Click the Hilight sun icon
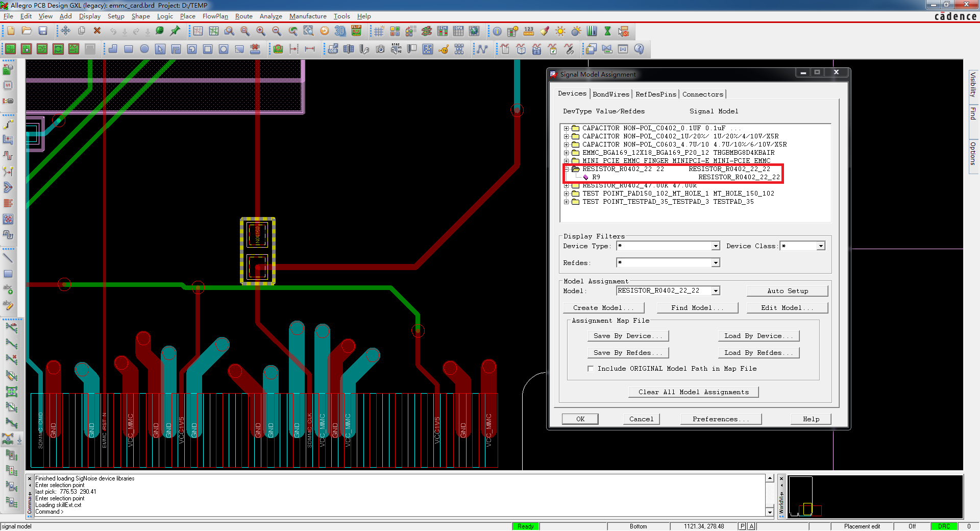The height and width of the screenshot is (531, 980). (x=560, y=31)
